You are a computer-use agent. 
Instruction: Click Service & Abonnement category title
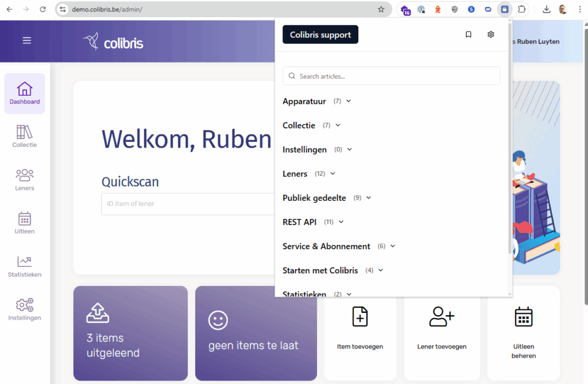(x=326, y=246)
